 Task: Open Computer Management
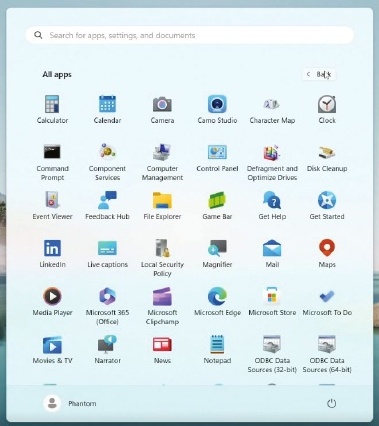162,162
